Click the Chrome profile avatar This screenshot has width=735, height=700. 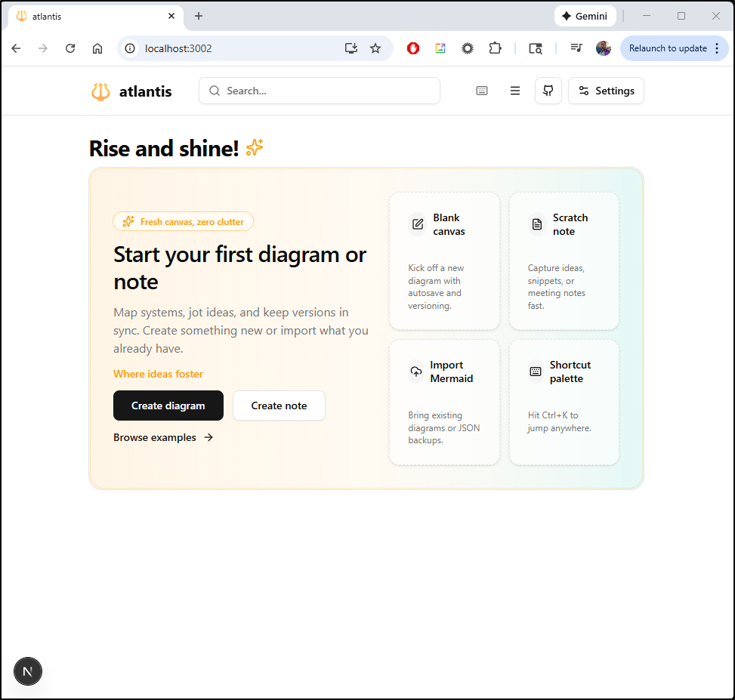603,48
